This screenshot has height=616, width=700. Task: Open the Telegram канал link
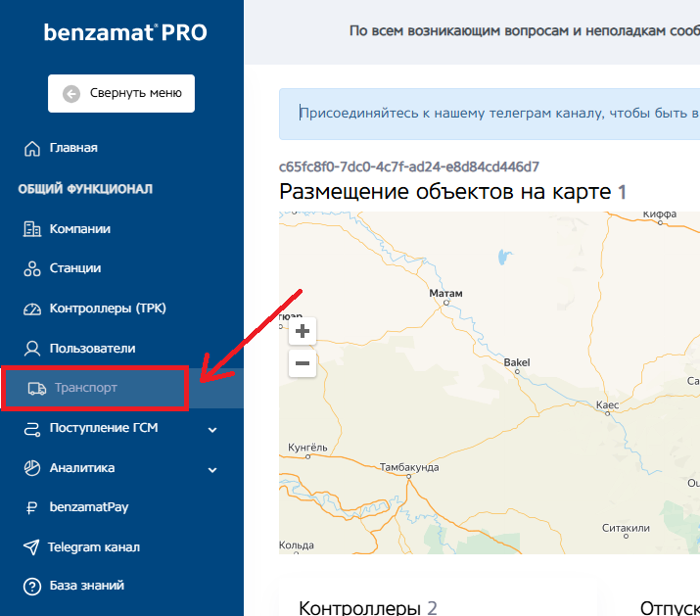point(94,547)
